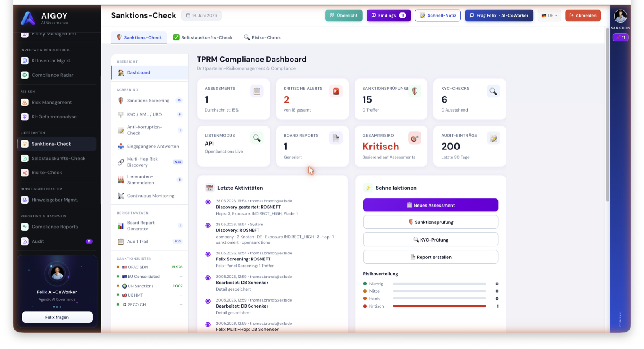Click Kritische Alerts siren icon
This screenshot has width=644, height=349.
pyautogui.click(x=336, y=91)
